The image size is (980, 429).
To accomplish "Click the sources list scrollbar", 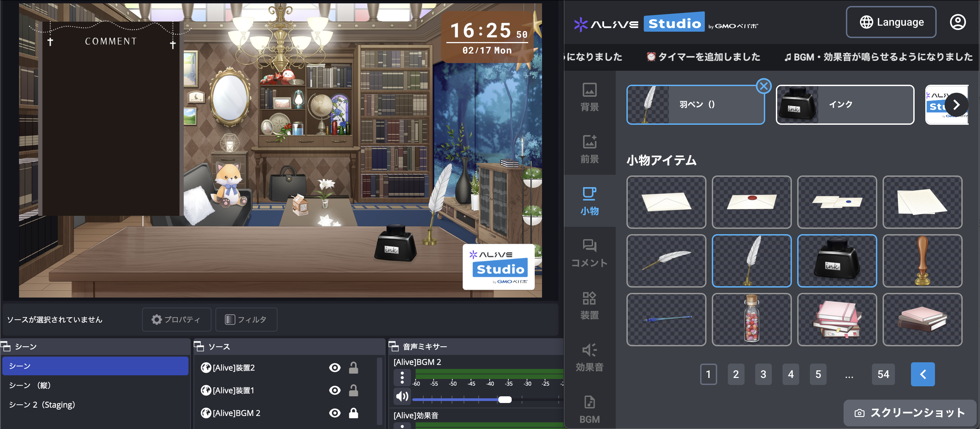I will tap(380, 391).
